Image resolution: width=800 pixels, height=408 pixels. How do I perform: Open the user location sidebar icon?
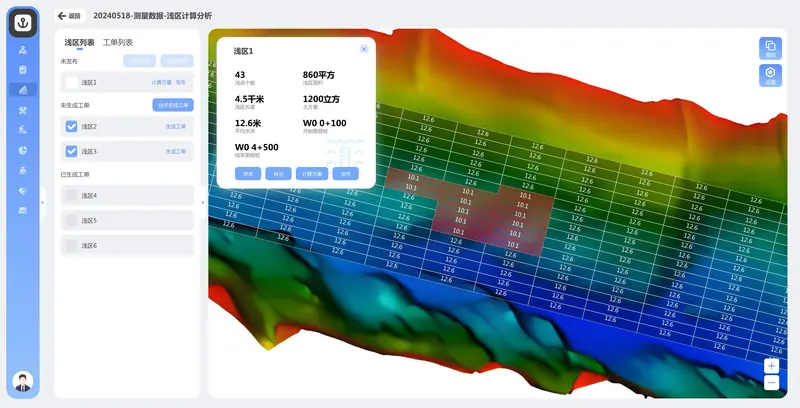pyautogui.click(x=23, y=50)
